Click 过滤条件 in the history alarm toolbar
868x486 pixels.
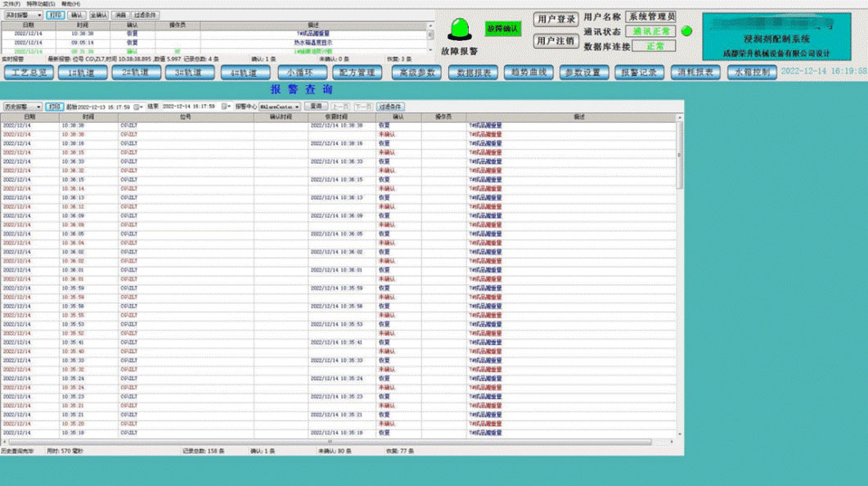tap(390, 106)
